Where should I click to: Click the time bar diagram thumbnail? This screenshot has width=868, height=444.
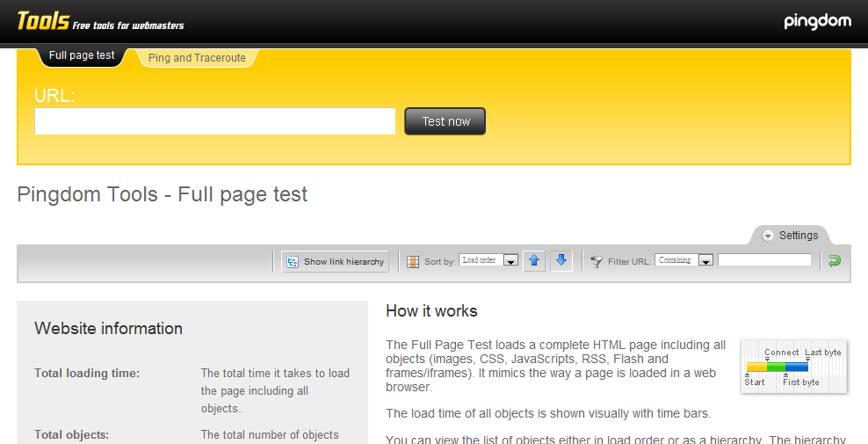pyautogui.click(x=794, y=367)
